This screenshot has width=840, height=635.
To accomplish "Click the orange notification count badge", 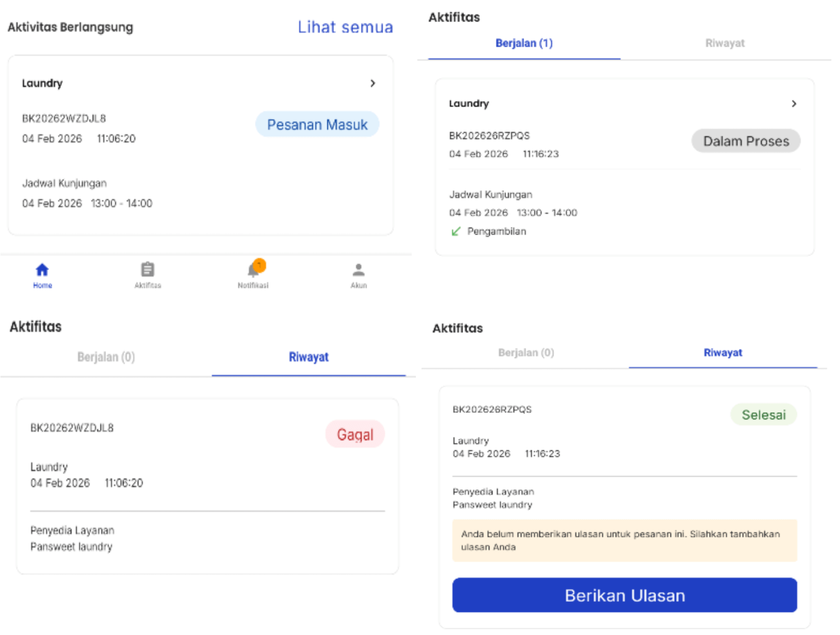I will pyautogui.click(x=259, y=265).
